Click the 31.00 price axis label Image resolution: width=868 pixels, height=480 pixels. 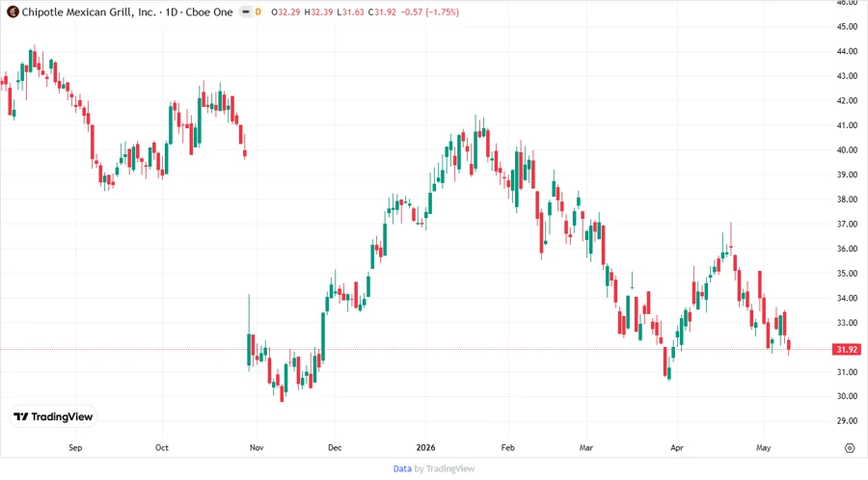click(847, 372)
